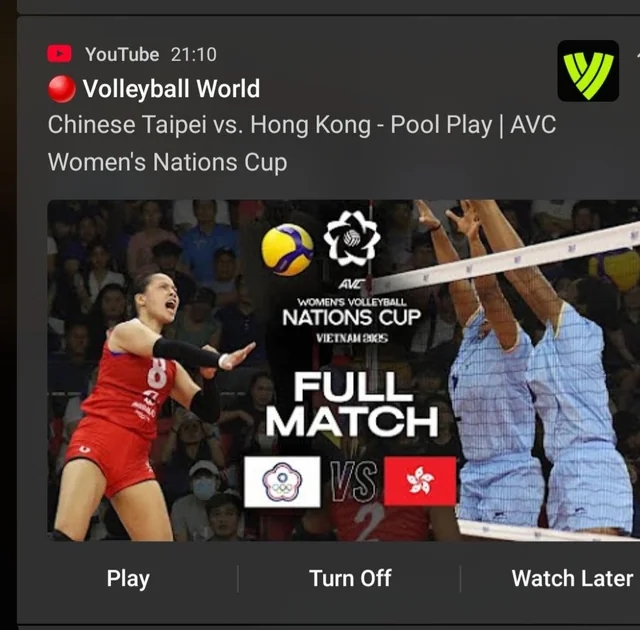Click the VS graphic between flags
Viewport: 640px width, 630px height.
pyautogui.click(x=353, y=481)
